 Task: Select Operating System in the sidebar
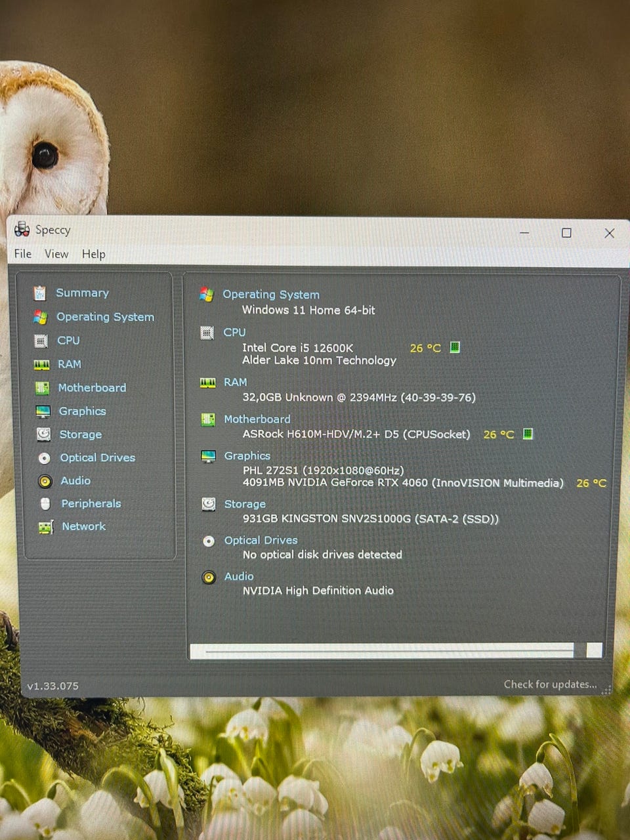pos(105,317)
